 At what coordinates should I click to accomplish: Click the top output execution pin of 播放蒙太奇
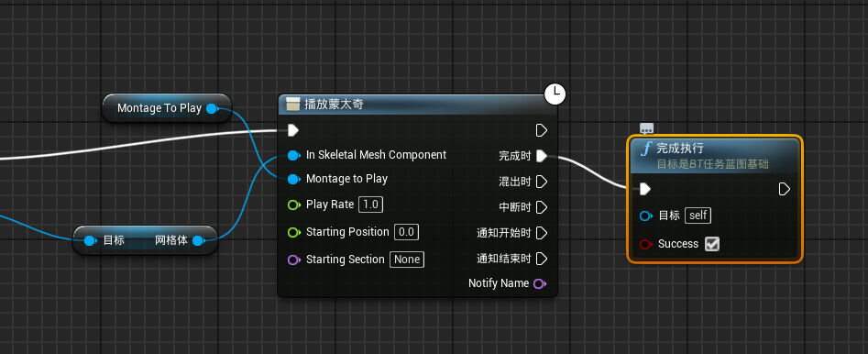542,130
